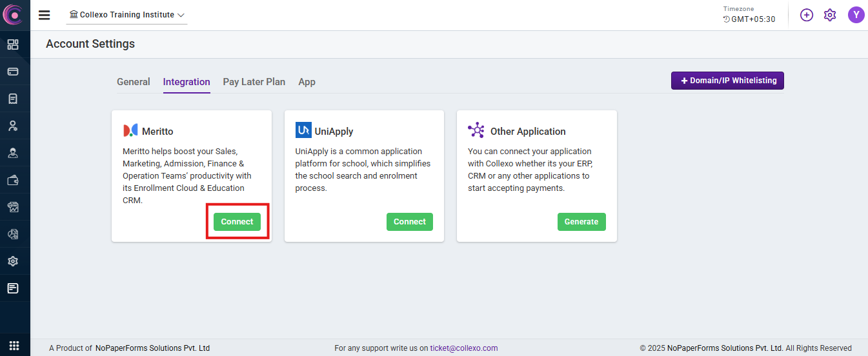The height and width of the screenshot is (356, 868).
Task: Open the wallet icon in the sidebar
Action: point(13,180)
